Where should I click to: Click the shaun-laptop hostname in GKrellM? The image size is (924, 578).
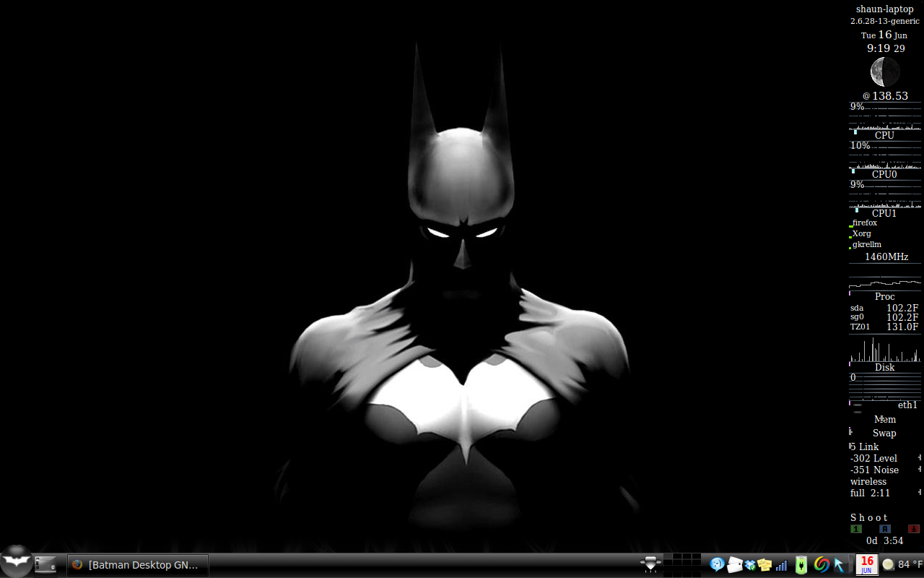point(884,9)
